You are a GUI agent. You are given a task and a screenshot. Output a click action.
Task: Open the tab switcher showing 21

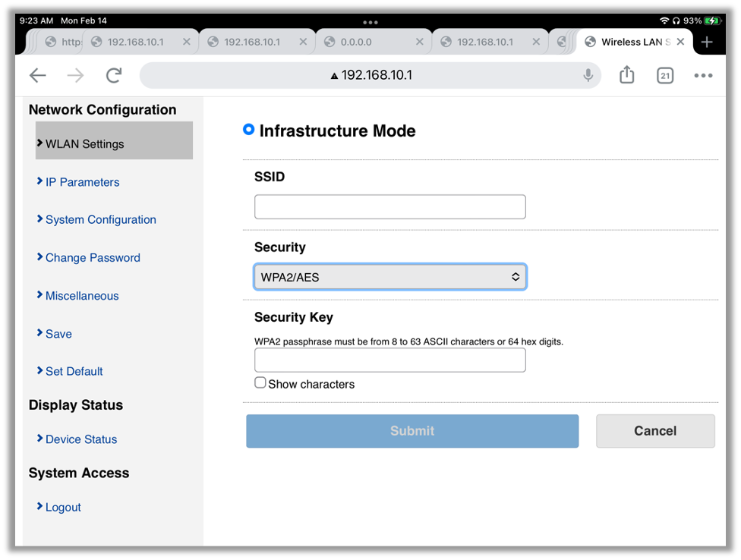[x=665, y=75]
